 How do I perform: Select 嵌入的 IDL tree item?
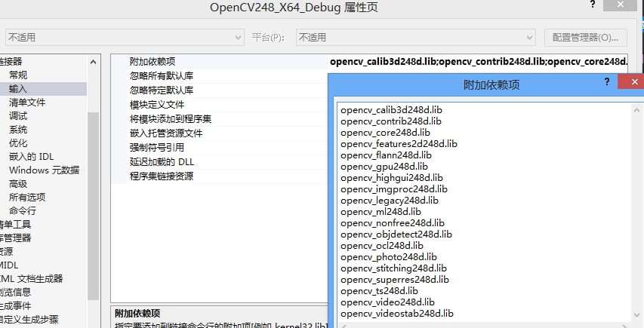31,156
